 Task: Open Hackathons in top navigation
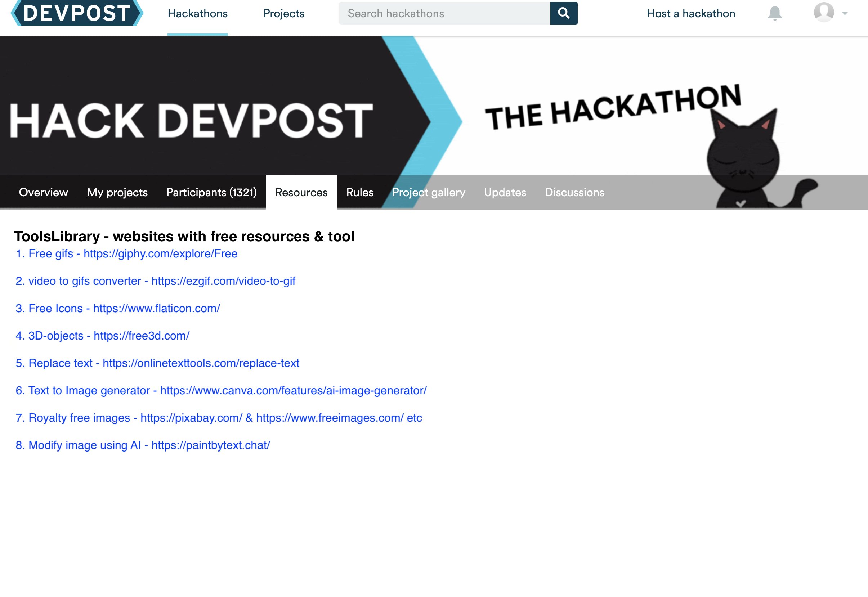pyautogui.click(x=197, y=13)
